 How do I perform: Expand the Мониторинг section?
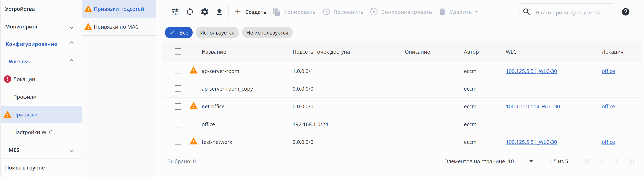click(x=72, y=27)
